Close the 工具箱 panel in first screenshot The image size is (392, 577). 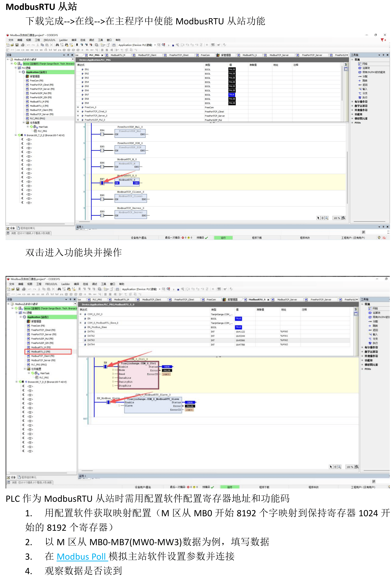tap(387, 55)
